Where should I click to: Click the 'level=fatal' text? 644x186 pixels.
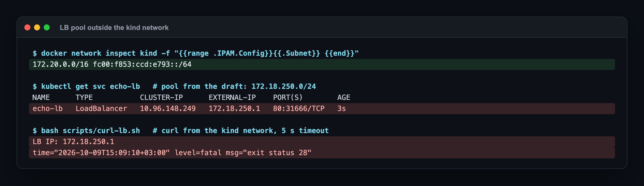tap(198, 153)
